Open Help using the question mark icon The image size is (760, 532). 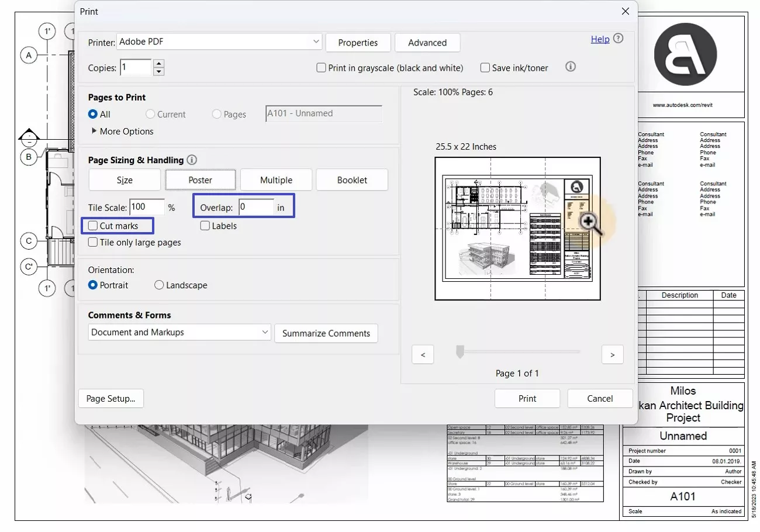pyautogui.click(x=619, y=39)
